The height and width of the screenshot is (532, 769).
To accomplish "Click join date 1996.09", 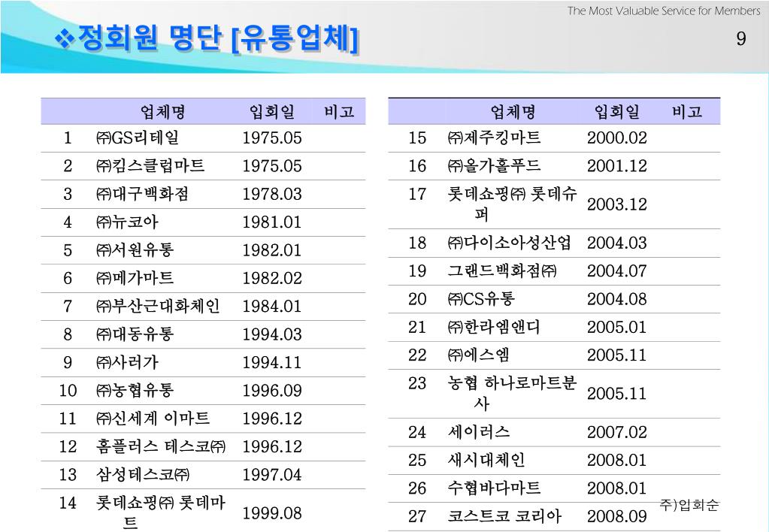I will [272, 390].
